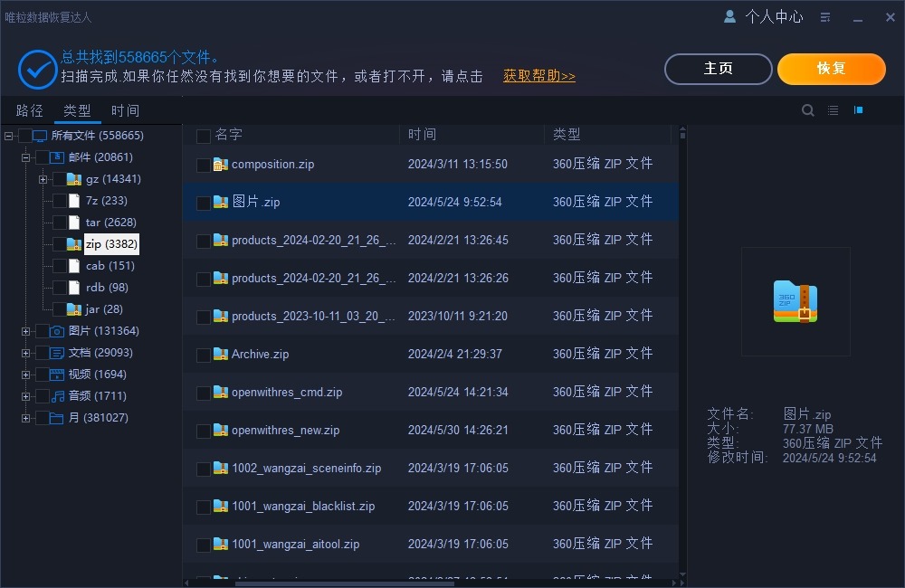
Task: Open the 获取帮助>> link
Action: [x=538, y=75]
